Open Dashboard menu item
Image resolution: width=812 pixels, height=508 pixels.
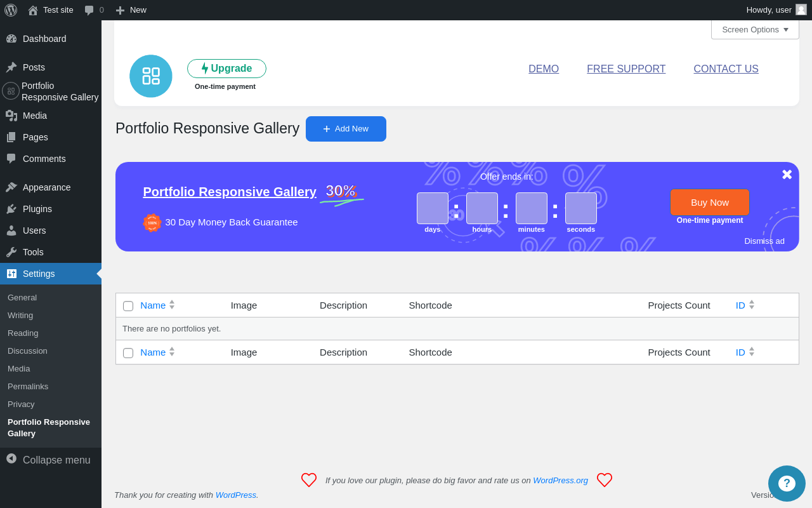point(51,39)
